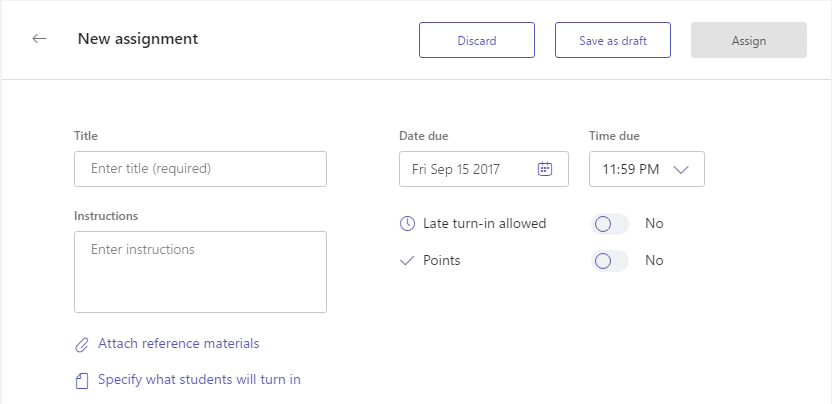Image resolution: width=832 pixels, height=404 pixels.
Task: Turn on the Points toggle
Action: pos(610,261)
